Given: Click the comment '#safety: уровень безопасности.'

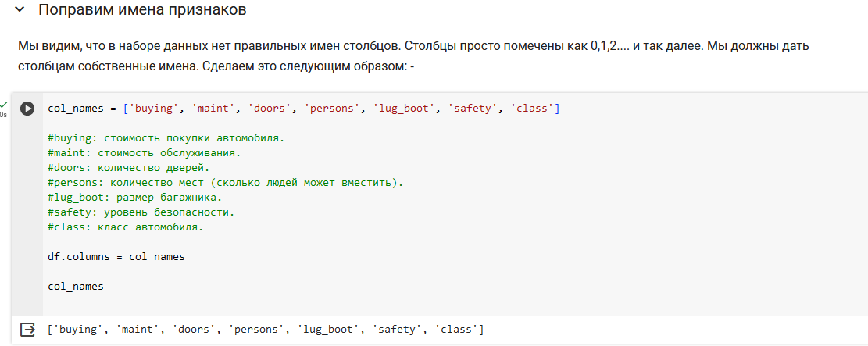Looking at the screenshot, I should [x=141, y=212].
